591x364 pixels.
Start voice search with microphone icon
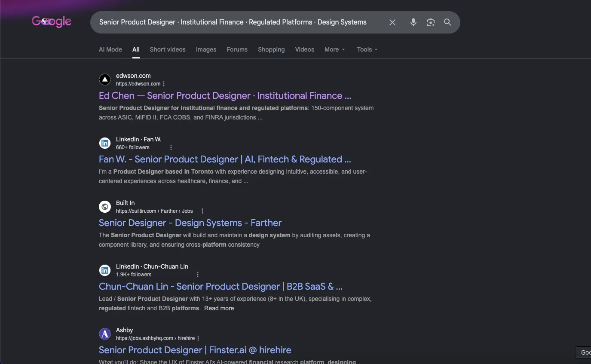point(413,22)
